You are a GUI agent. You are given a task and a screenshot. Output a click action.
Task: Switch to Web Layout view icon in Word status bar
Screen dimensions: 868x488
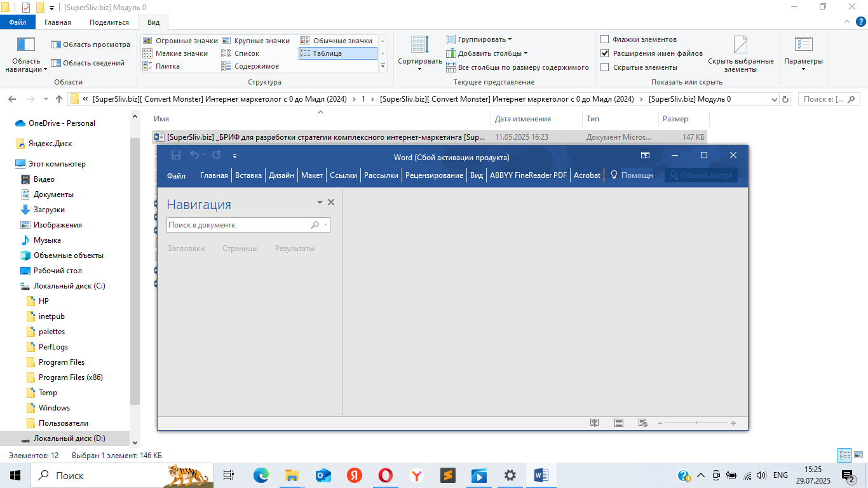point(642,423)
